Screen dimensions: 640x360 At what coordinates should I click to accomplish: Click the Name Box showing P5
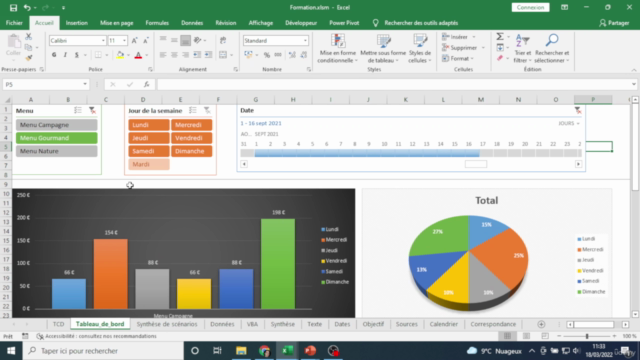click(45, 84)
